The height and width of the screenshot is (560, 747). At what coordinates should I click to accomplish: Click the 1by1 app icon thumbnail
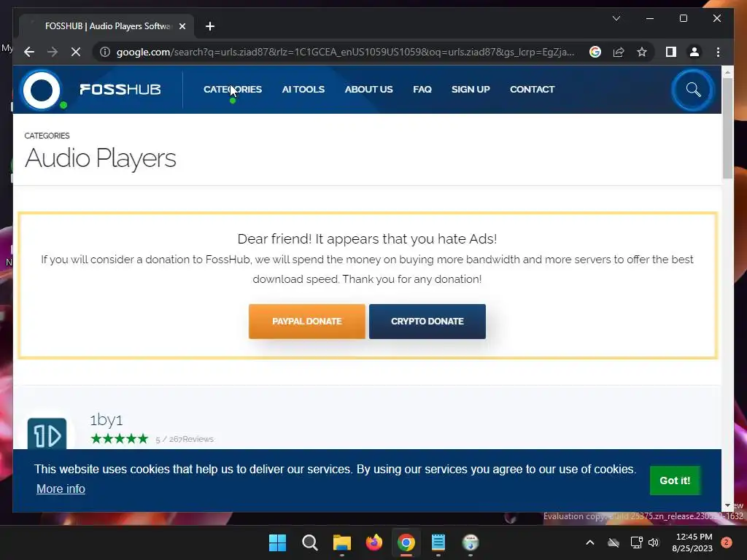[47, 433]
